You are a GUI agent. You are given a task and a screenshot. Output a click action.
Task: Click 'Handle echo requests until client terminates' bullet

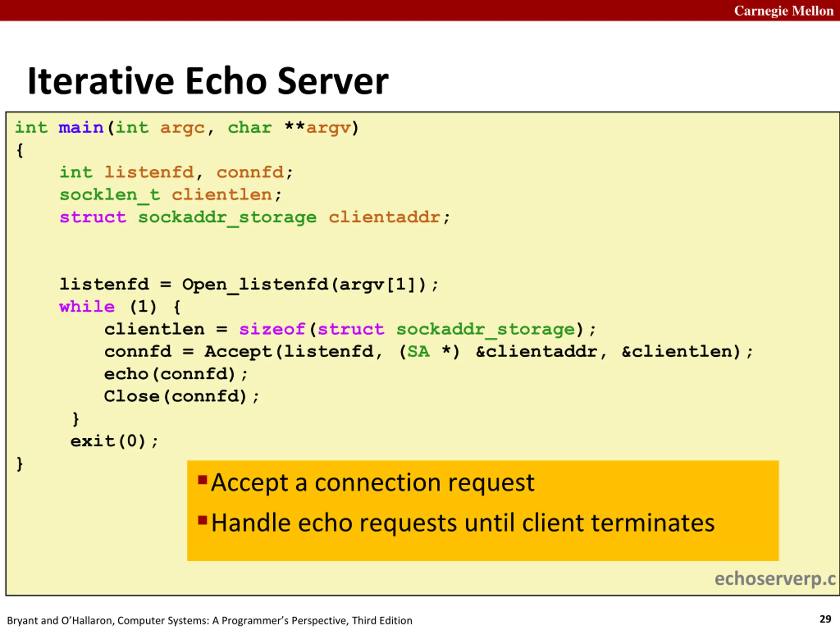coord(456,523)
